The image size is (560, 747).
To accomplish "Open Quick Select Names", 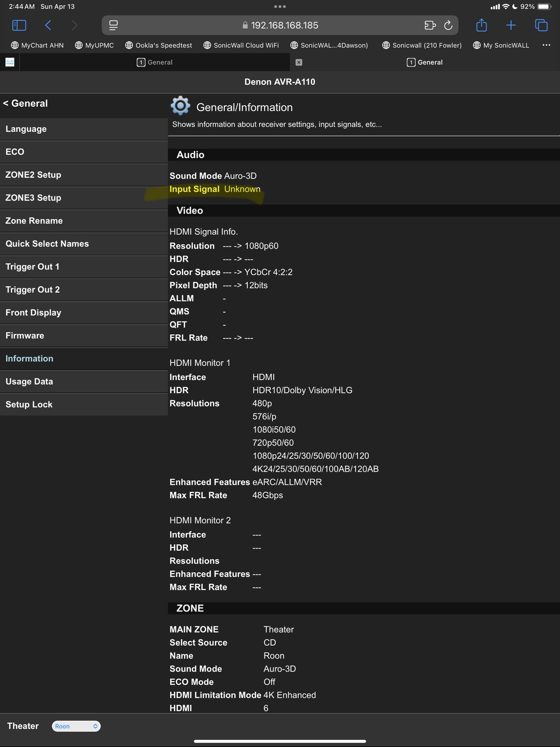I will coord(84,244).
